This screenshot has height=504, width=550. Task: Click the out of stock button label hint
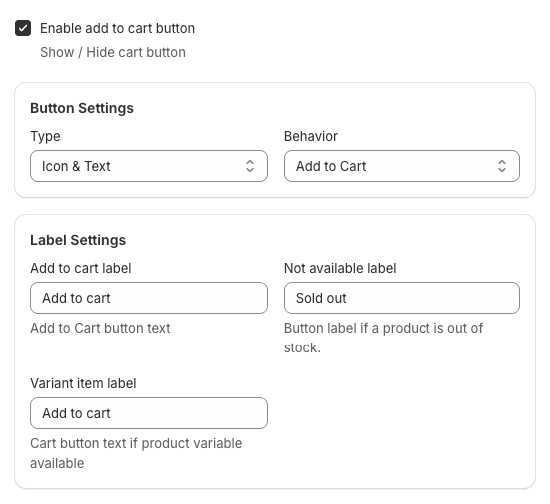click(x=383, y=338)
